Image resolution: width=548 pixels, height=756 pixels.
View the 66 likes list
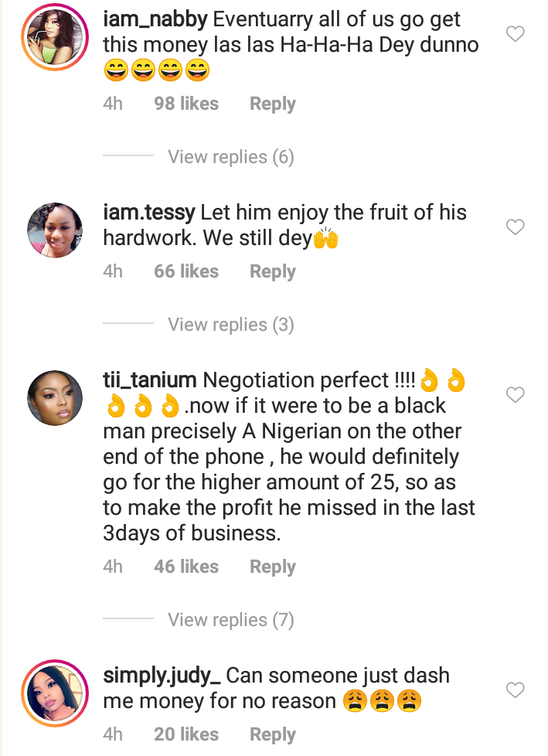[186, 271]
